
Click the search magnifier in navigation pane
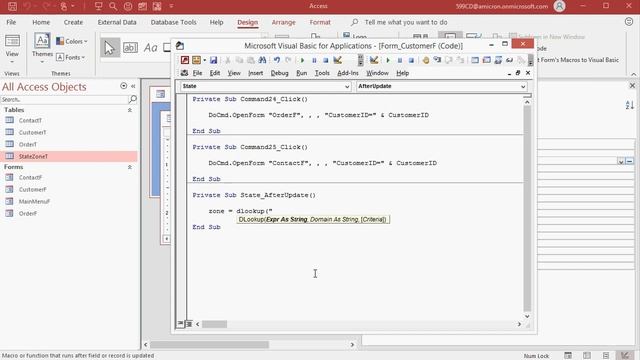click(x=133, y=99)
